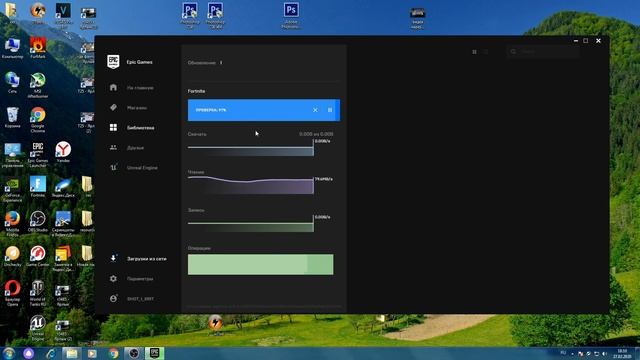Open the Adobe Photoshop icon without a shortcut arrow

(291, 16)
